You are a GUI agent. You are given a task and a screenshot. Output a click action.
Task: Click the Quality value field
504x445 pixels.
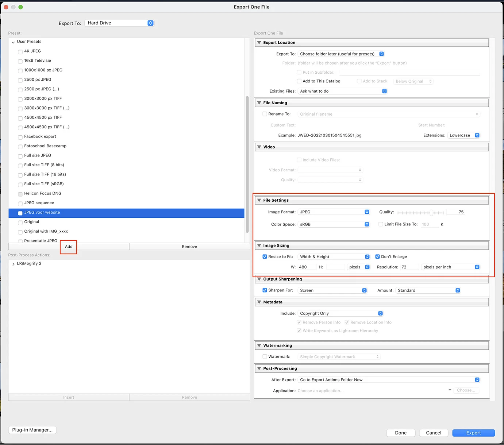456,212
